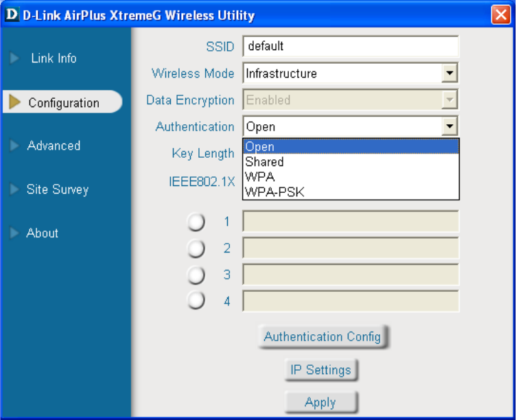Viewport: 516px width, 420px height.
Task: Open the Site Survey page
Action: (x=58, y=189)
